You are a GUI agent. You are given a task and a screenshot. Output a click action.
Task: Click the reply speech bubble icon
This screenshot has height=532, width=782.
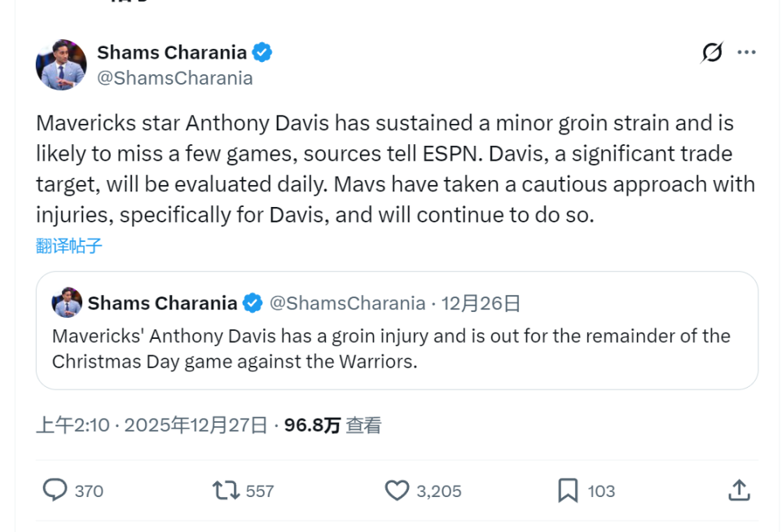[55, 490]
